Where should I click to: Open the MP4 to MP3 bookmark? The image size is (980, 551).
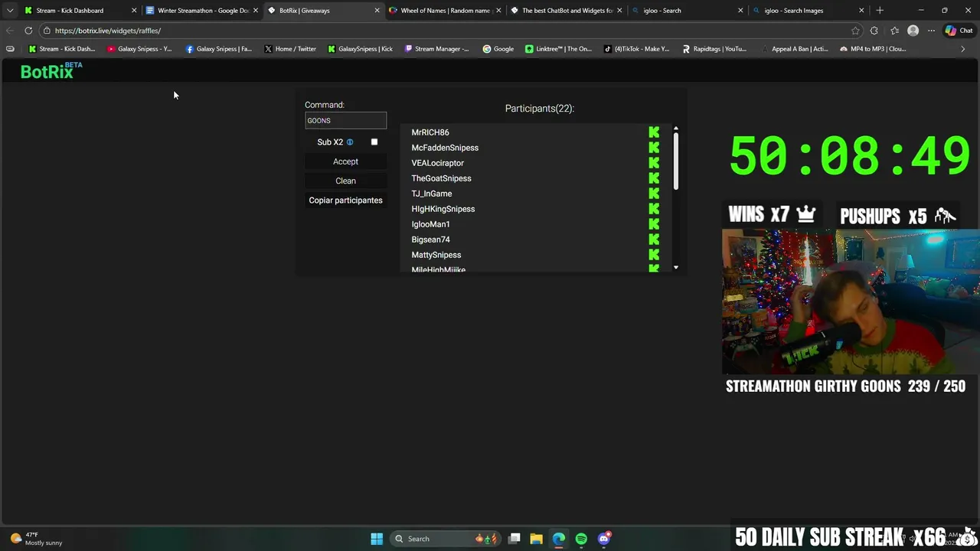873,49
